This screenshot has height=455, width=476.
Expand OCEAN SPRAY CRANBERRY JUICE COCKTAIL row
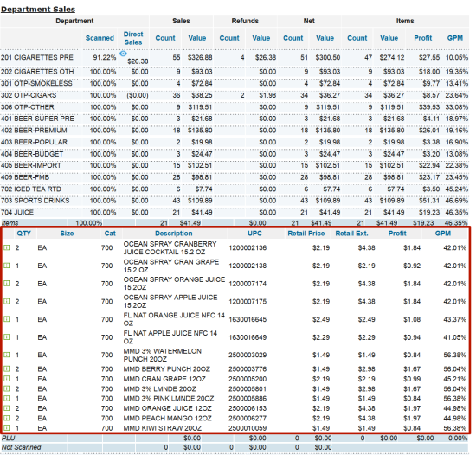pyautogui.click(x=7, y=247)
